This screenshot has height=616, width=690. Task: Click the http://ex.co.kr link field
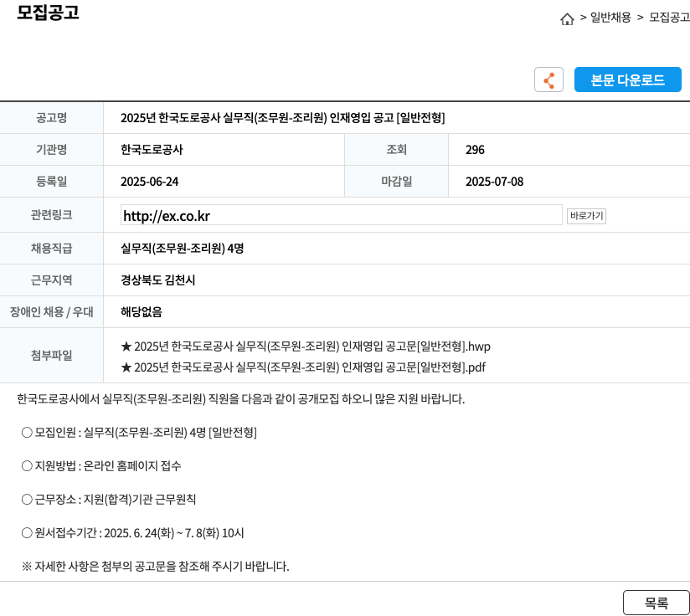coord(342,215)
